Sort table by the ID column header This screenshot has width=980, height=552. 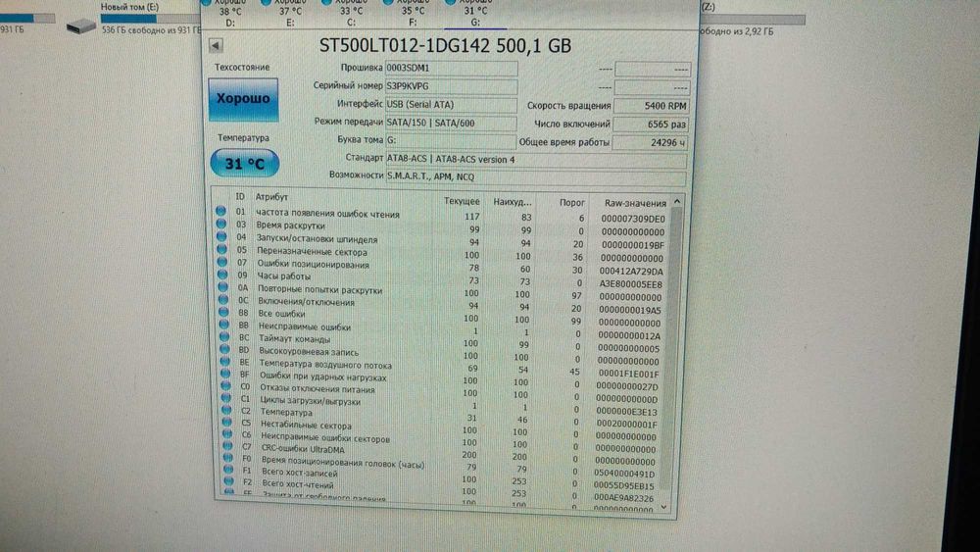(240, 196)
